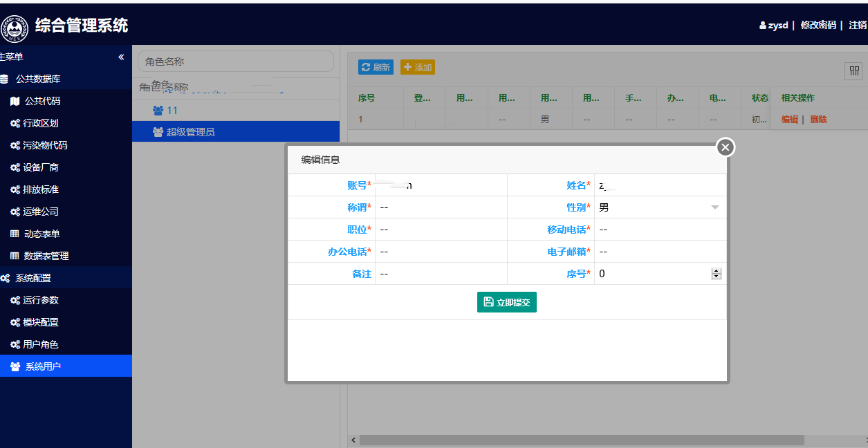
Task: Close the edit info dialog
Action: 725,147
